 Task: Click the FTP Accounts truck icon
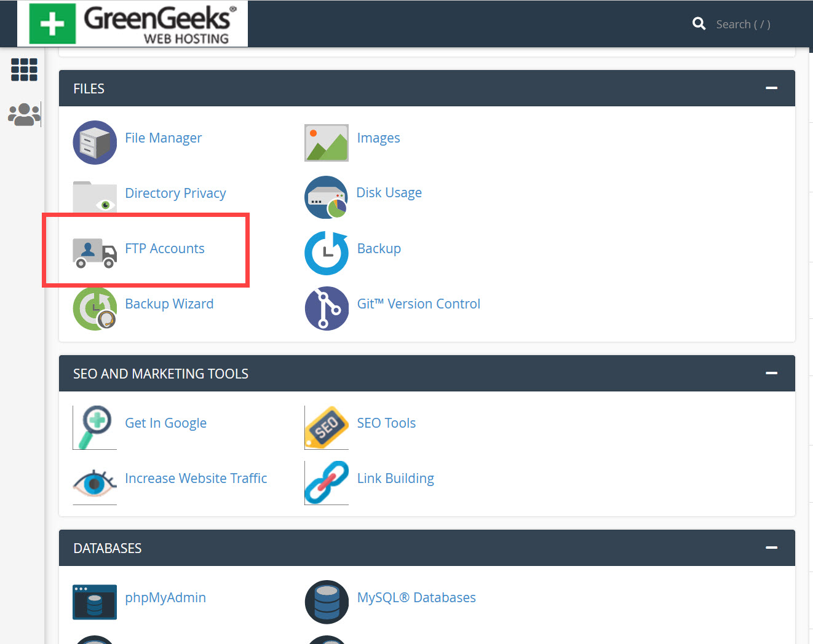95,253
